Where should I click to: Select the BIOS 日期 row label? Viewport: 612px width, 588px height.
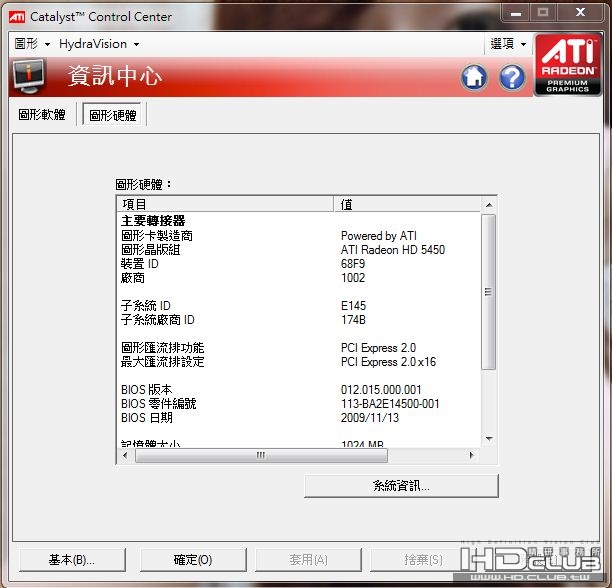point(147,417)
